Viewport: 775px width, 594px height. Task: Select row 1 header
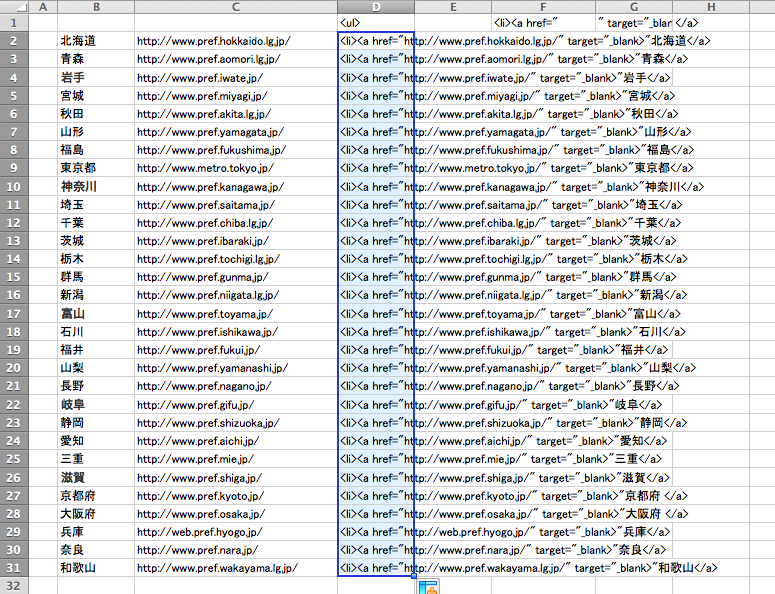(x=14, y=22)
